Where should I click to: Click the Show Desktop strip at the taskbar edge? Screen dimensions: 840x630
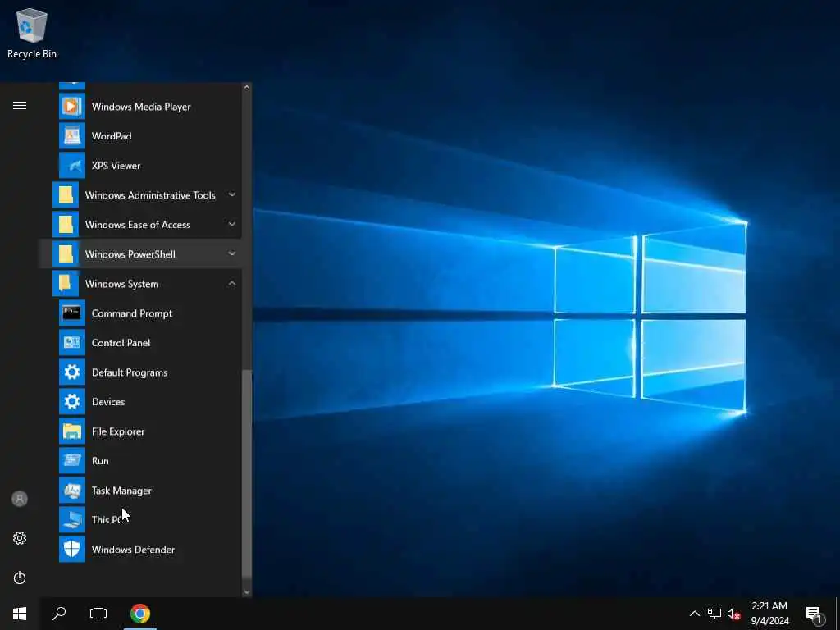click(838, 614)
